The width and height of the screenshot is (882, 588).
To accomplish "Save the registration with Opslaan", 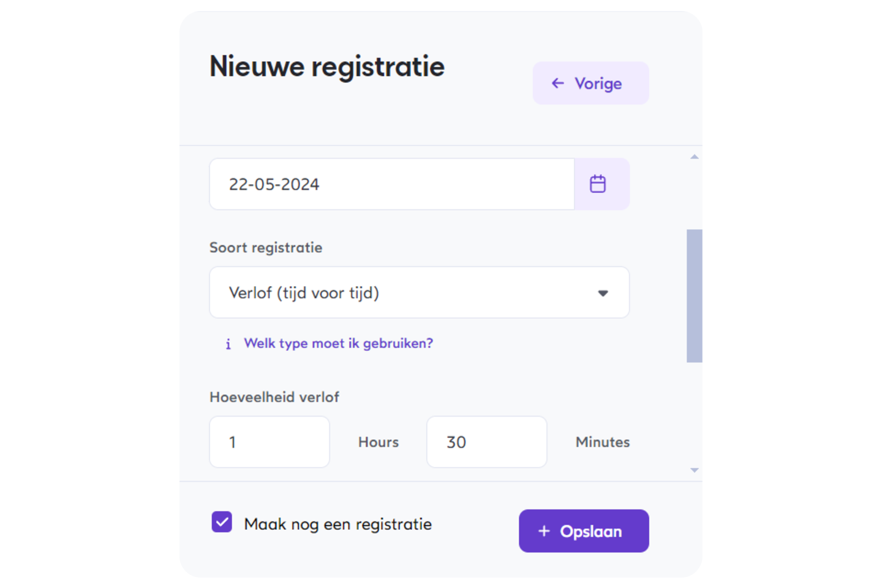I will point(584,531).
